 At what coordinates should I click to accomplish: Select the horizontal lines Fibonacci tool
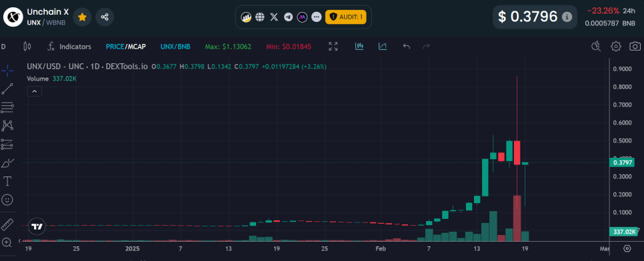click(7, 107)
